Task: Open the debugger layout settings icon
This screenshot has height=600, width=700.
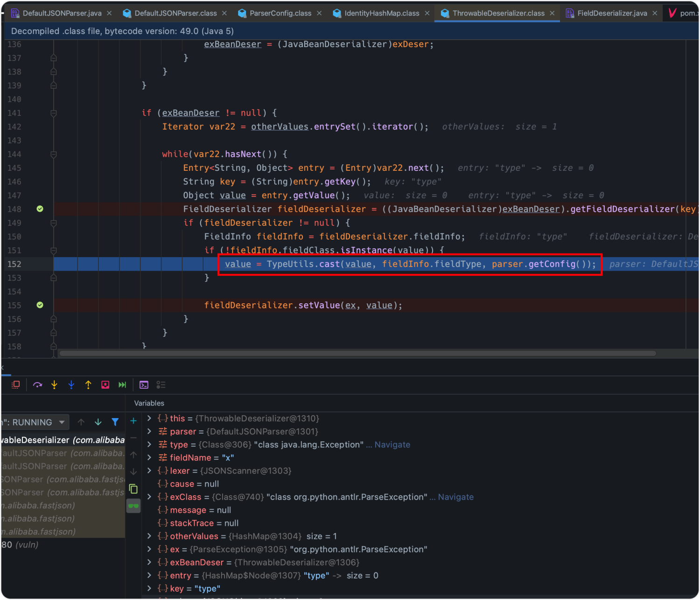Action: click(x=161, y=384)
